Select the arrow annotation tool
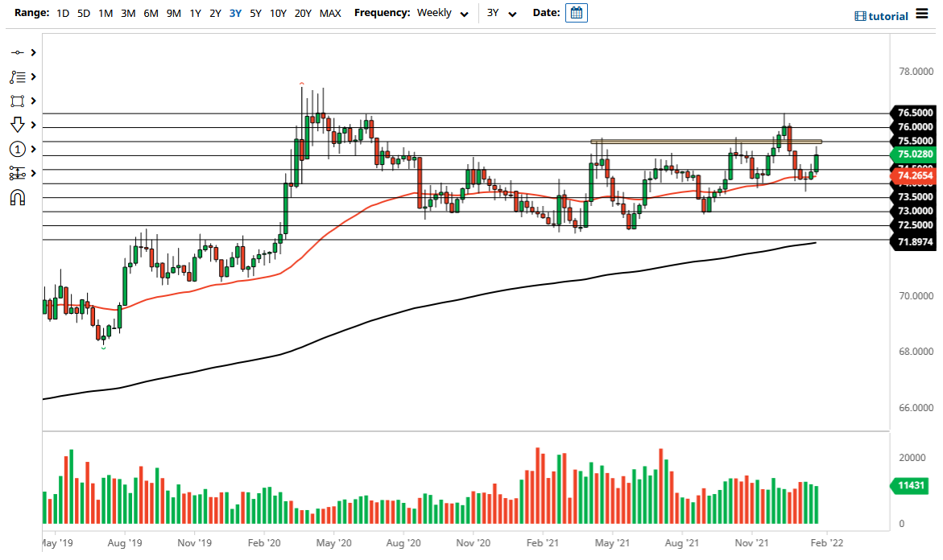 [18, 125]
